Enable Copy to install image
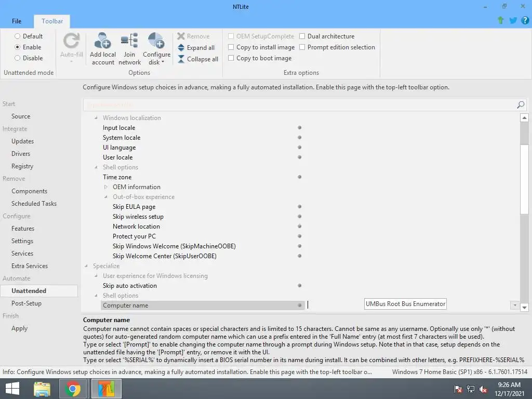 pos(231,47)
